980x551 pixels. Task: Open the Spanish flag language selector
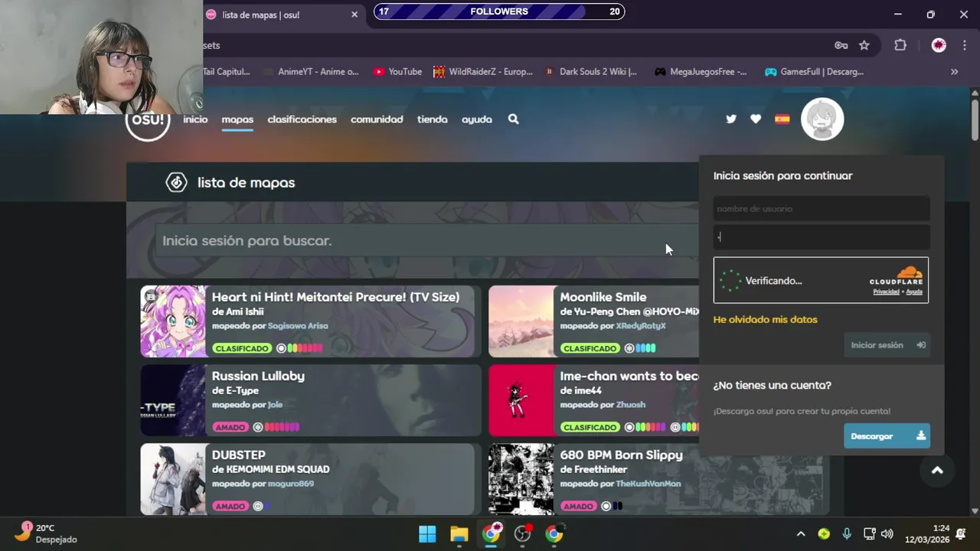click(x=782, y=119)
